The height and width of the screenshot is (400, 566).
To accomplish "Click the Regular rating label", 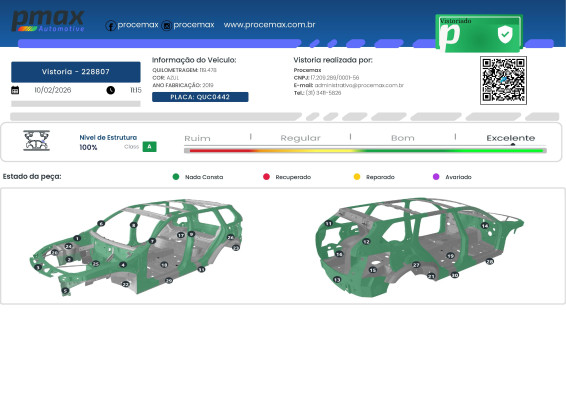I will coord(300,138).
